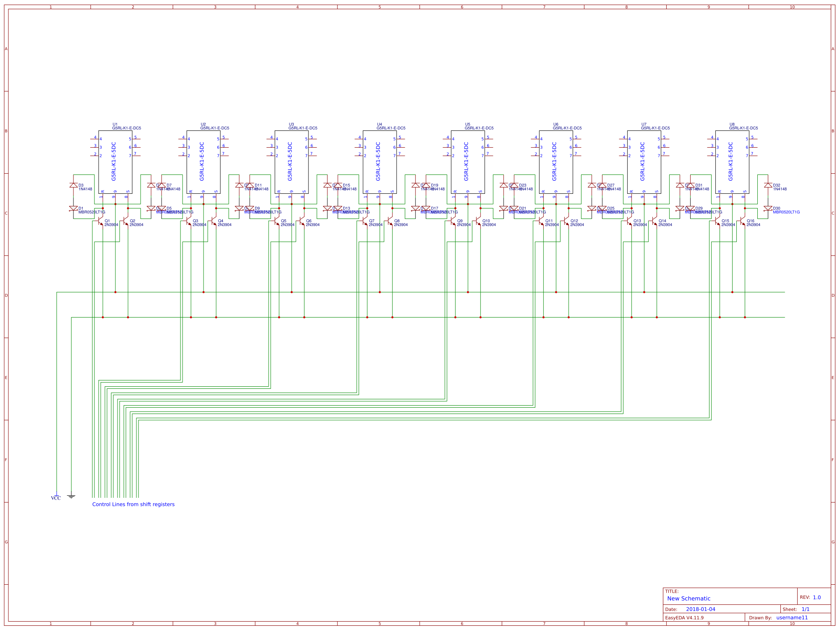This screenshot has height=630, width=840.
Task: Select diode D3 1N4148
Action: pyautogui.click(x=73, y=185)
